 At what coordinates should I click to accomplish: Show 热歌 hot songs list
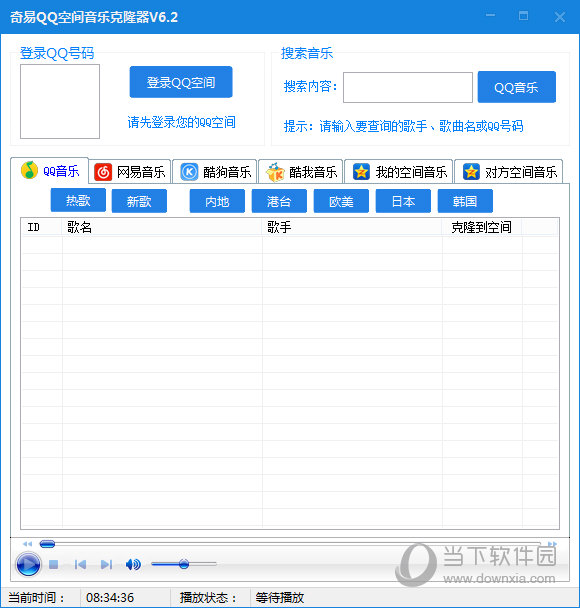[78, 200]
